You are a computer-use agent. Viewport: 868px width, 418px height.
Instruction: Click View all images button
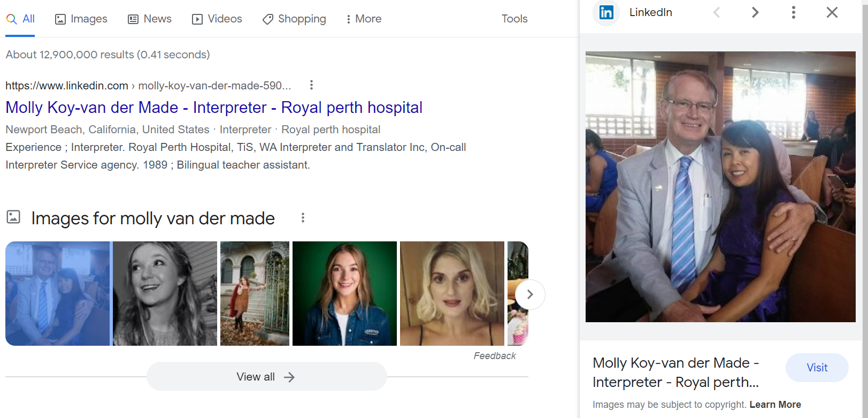266,377
